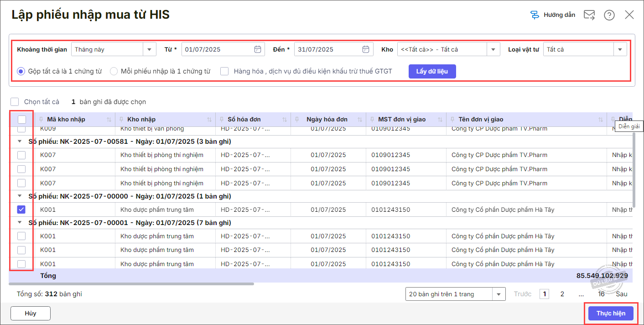Expand the Loại vật tư dropdown
644x325 pixels.
pos(620,49)
